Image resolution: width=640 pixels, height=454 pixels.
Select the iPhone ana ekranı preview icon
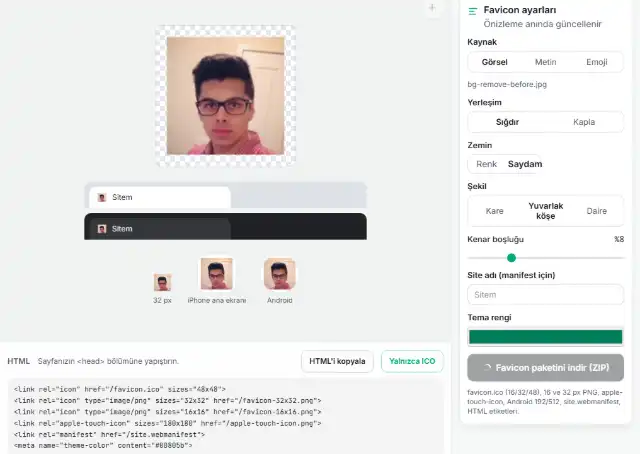[217, 274]
